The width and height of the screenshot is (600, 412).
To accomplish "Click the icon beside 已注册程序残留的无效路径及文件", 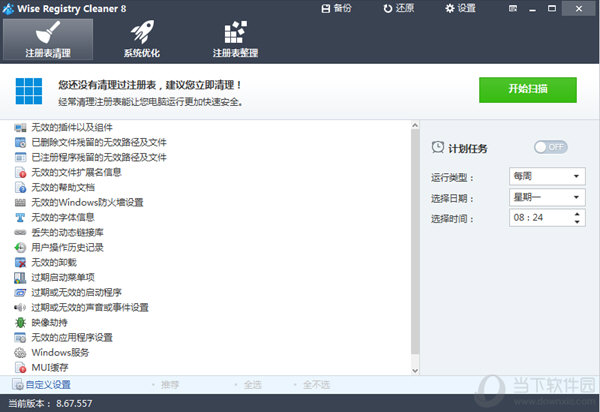I will click(20, 157).
